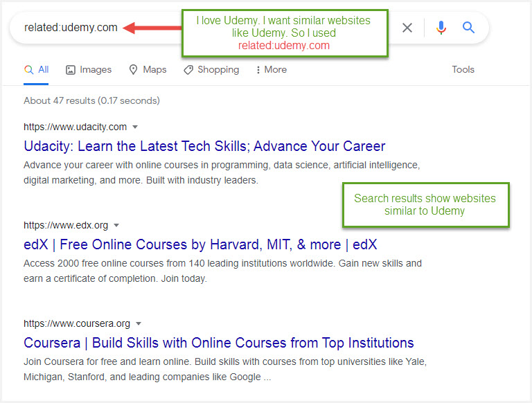Click the three-dot icon beside More
The width and height of the screenshot is (532, 403).
click(258, 70)
